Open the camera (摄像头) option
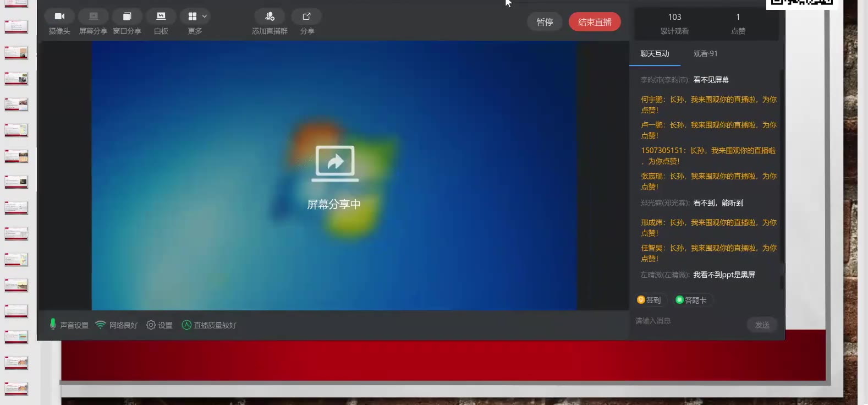 (59, 23)
